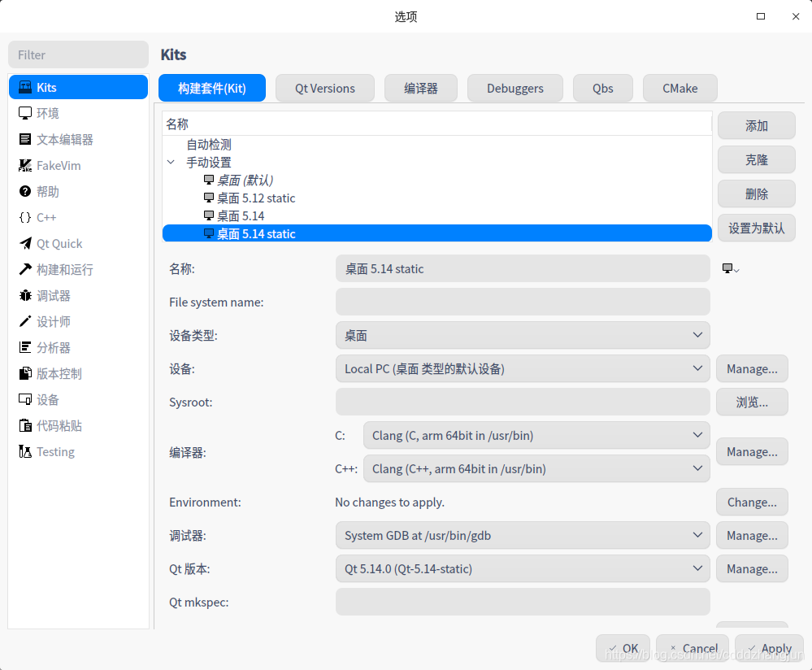812x670 pixels.
Task: Collapse the 手动设置 tree group
Action: coord(171,162)
